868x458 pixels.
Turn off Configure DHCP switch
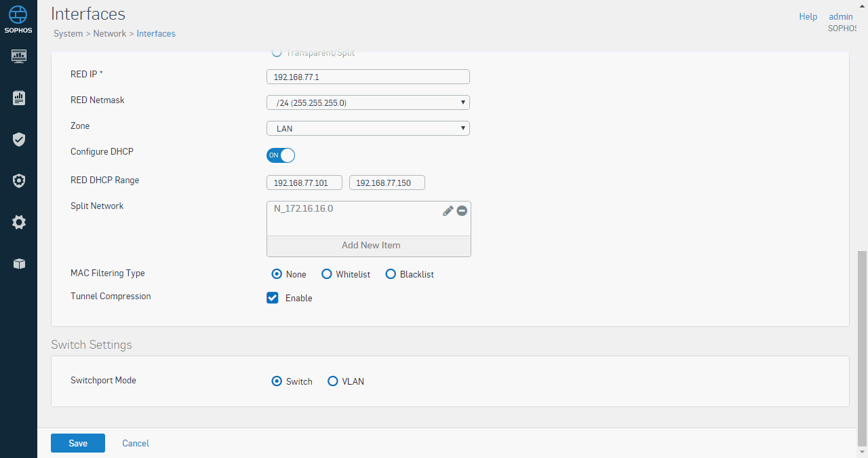point(281,155)
